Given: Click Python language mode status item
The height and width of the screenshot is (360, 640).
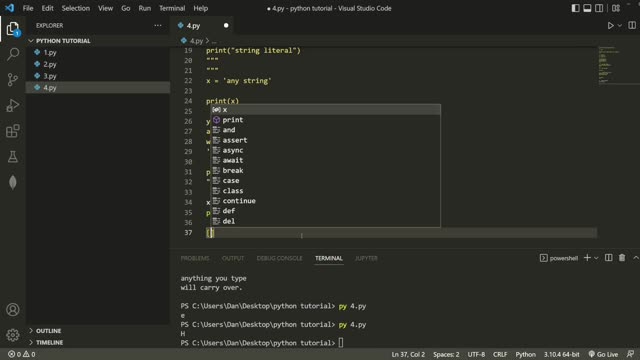Looking at the screenshot, I should [525, 354].
